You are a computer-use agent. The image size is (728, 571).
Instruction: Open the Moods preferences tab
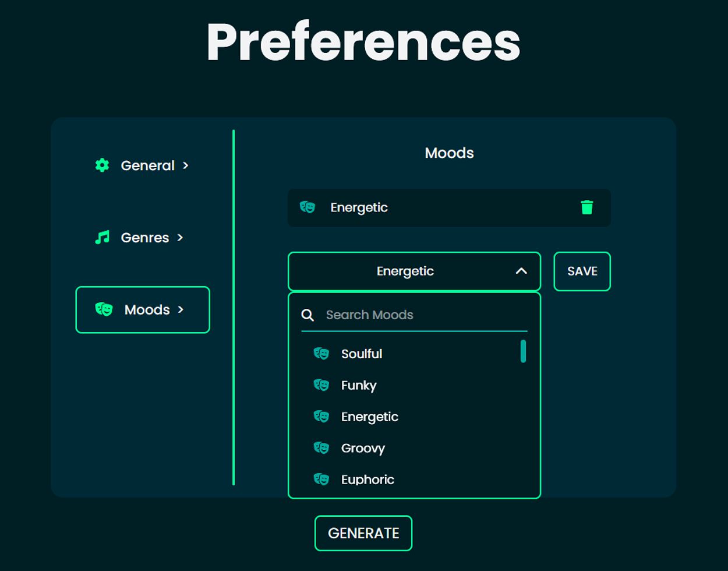point(147,309)
